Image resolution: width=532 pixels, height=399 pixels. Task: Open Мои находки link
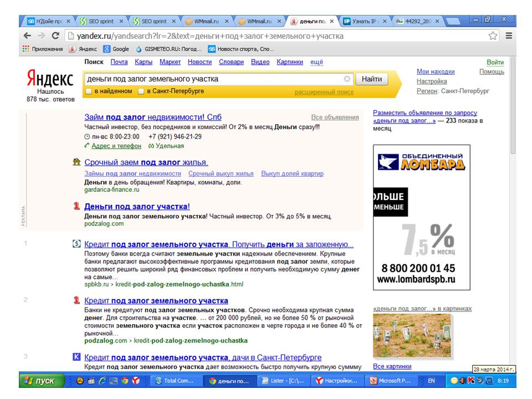[x=436, y=71]
